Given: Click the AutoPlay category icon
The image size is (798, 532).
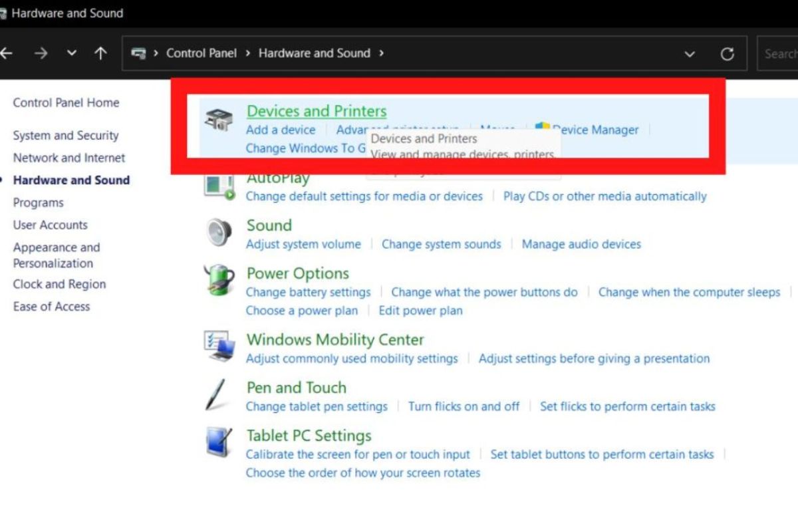Looking at the screenshot, I should click(219, 186).
